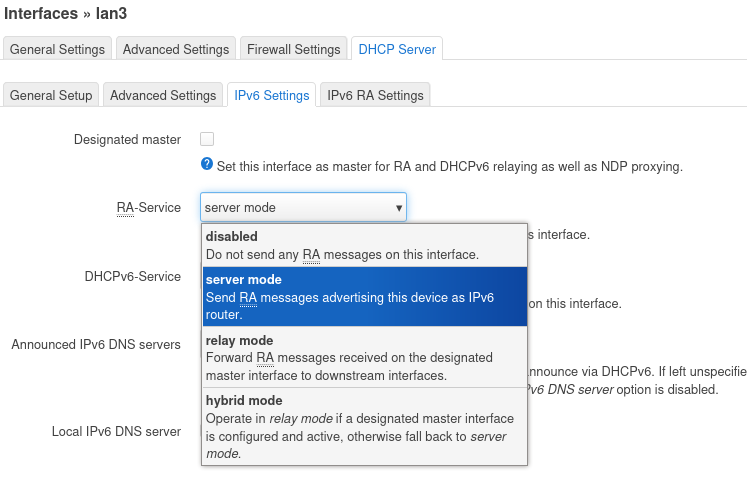The height and width of the screenshot is (480, 747).
Task: Choose 'server mode' in the dropdown list
Action: (365, 296)
